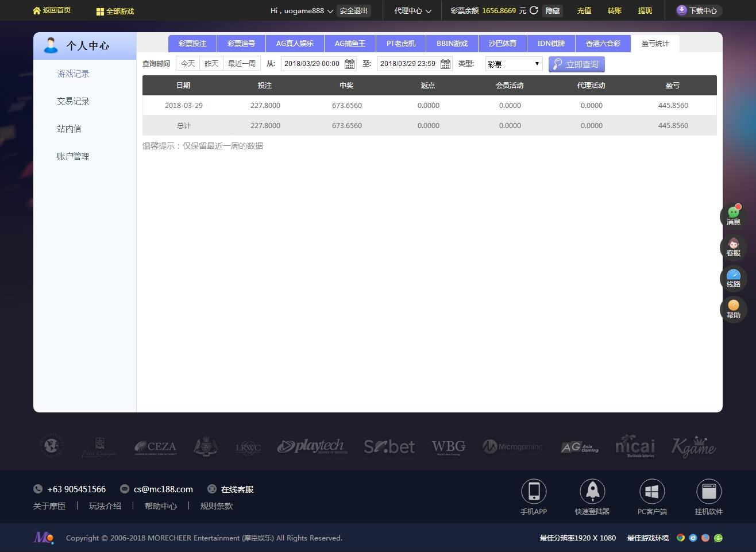Open the 玩法介绍 footer link

[105, 506]
